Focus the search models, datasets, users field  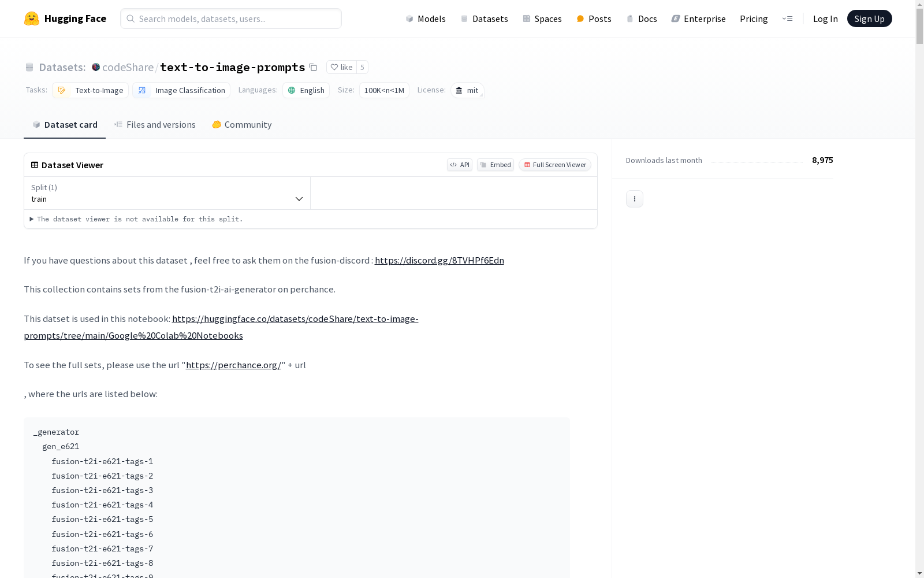(x=231, y=18)
